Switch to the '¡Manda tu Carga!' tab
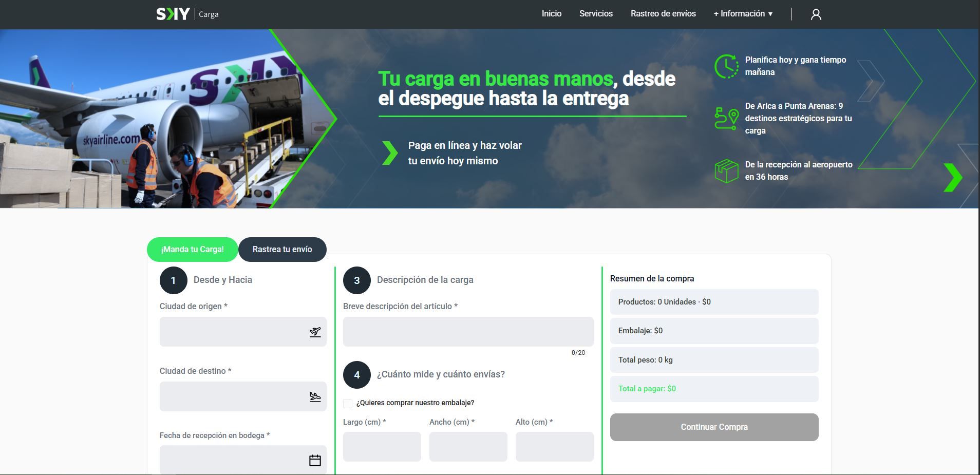This screenshot has width=980, height=475. point(193,249)
